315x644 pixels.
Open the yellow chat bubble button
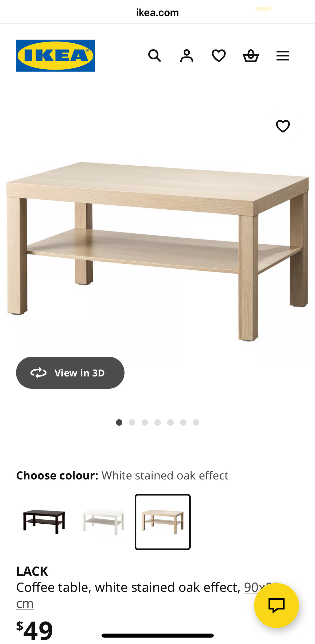276,605
